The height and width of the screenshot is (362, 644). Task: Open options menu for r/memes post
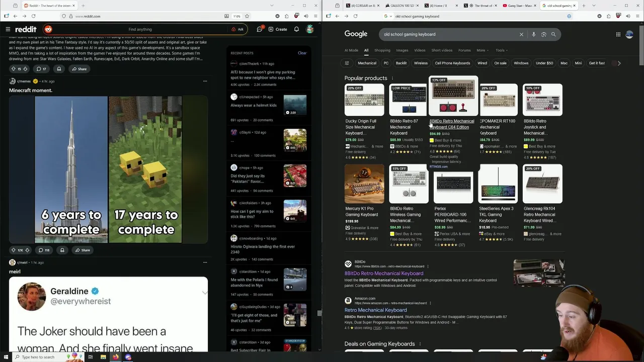coord(205,81)
